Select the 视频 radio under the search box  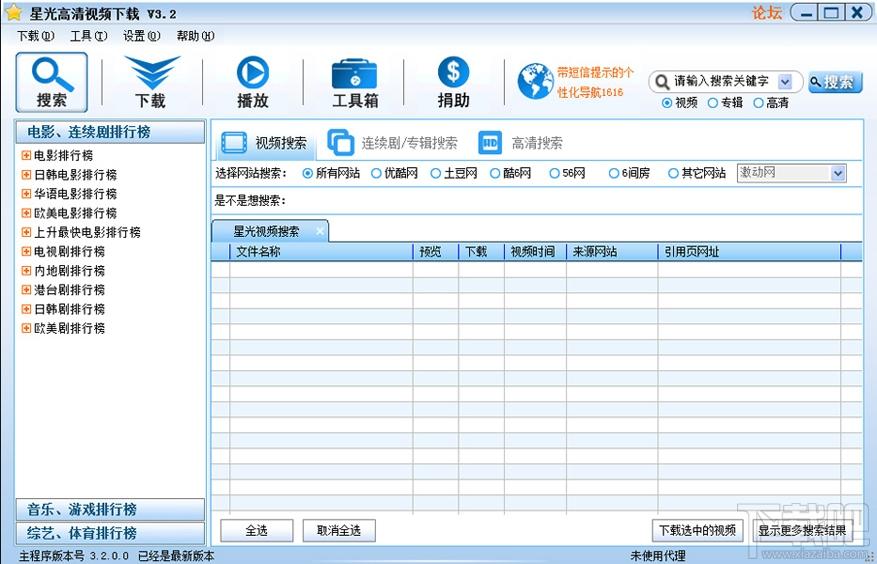tap(667, 103)
